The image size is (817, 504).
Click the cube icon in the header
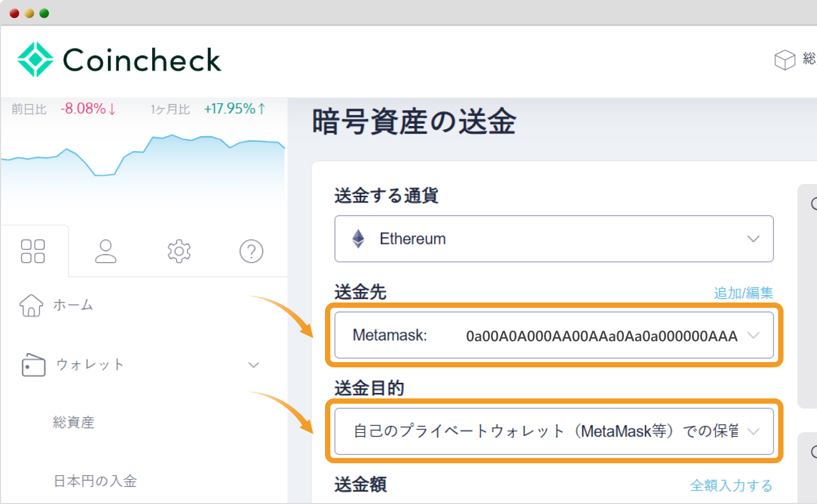785,60
